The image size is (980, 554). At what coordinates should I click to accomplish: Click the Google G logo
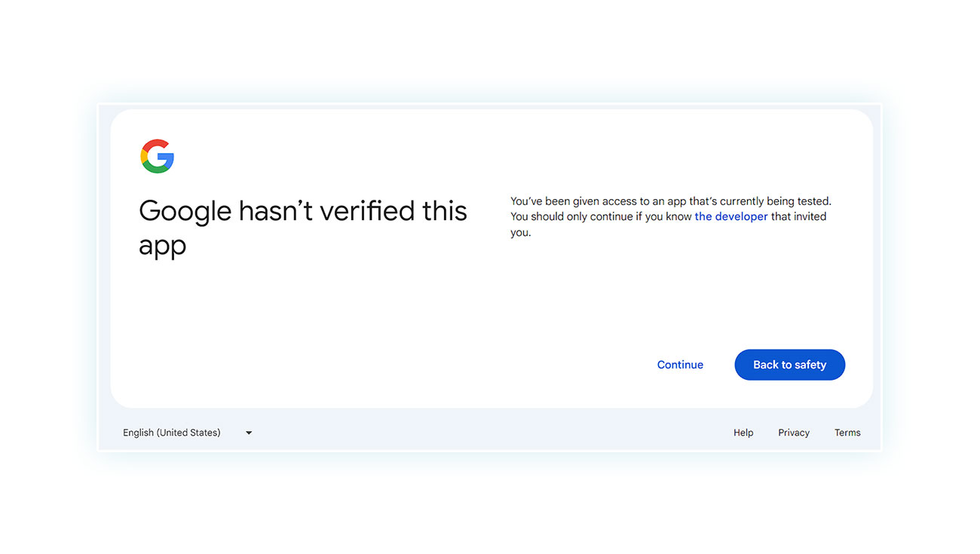(157, 156)
